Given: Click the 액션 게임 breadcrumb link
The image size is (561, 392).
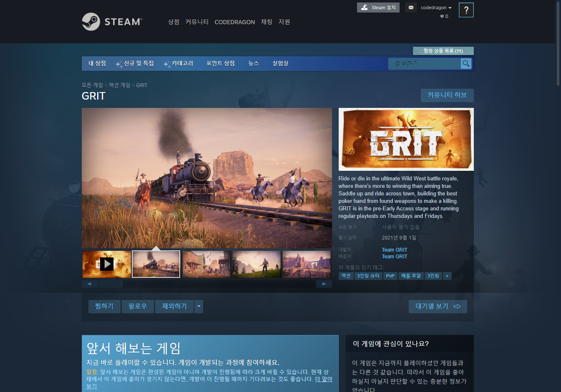Looking at the screenshot, I should [x=120, y=85].
